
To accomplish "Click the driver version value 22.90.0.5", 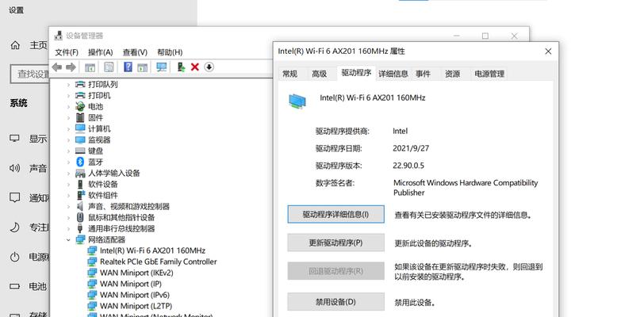I will pos(408,166).
